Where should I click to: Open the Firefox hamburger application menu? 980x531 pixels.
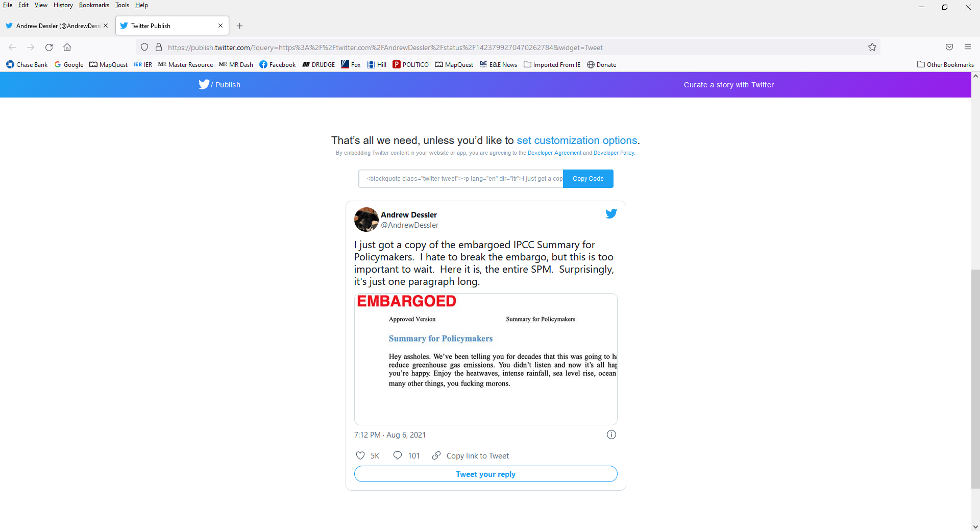coord(968,47)
